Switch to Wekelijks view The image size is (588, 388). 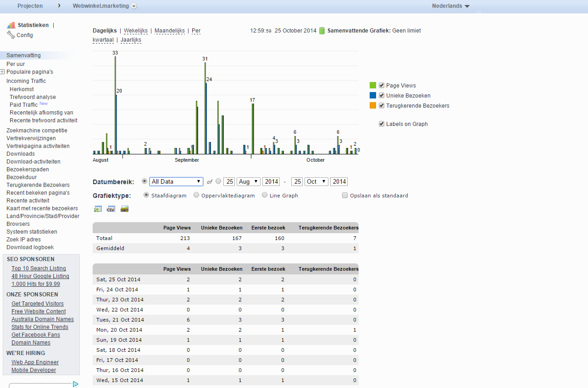pyautogui.click(x=136, y=31)
